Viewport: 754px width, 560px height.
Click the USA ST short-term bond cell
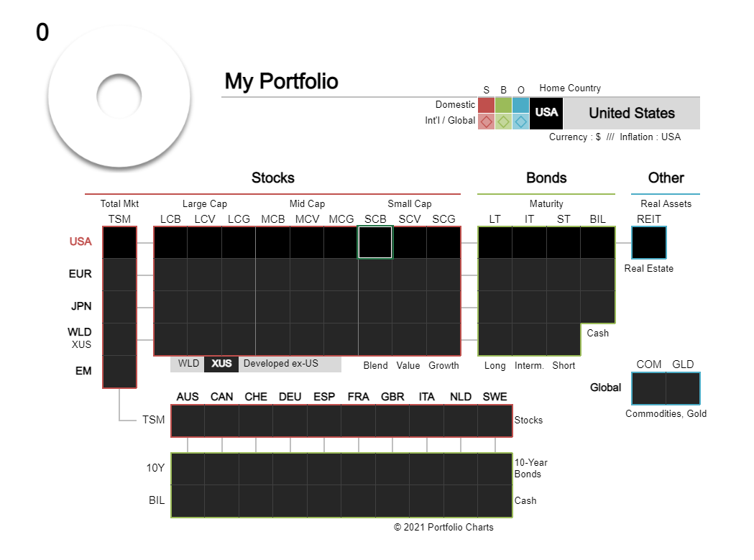point(564,242)
